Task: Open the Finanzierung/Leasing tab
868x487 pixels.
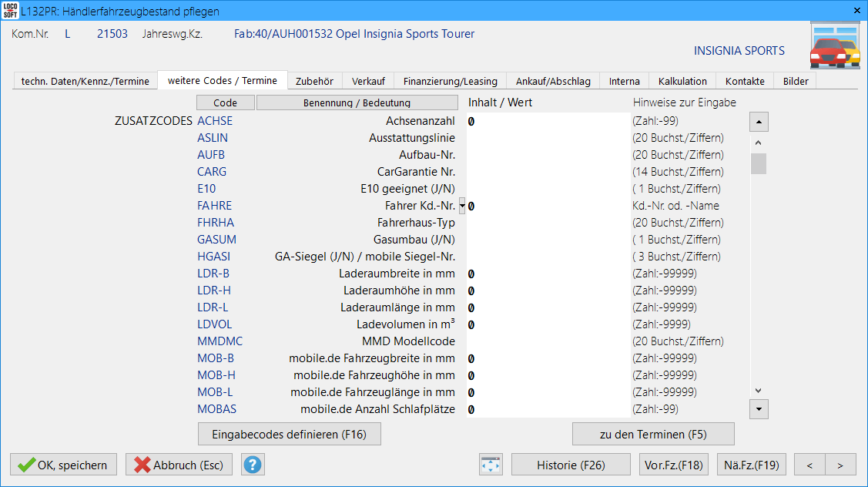Action: tap(450, 81)
